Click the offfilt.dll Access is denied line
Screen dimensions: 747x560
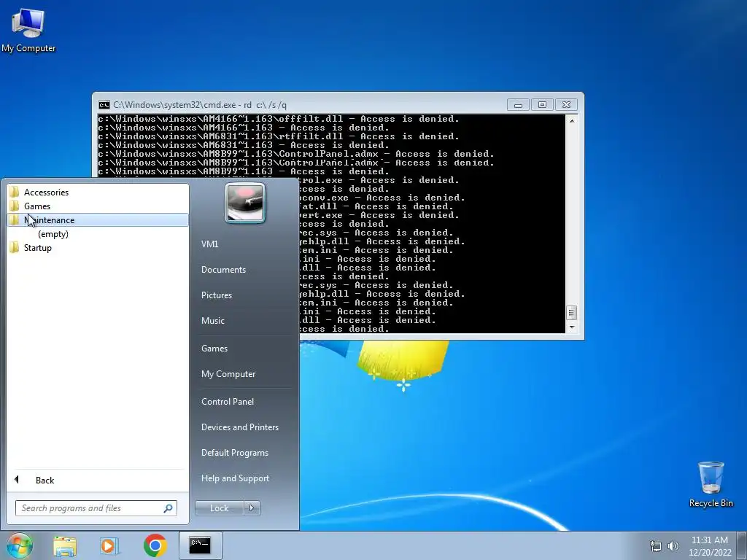pos(279,119)
